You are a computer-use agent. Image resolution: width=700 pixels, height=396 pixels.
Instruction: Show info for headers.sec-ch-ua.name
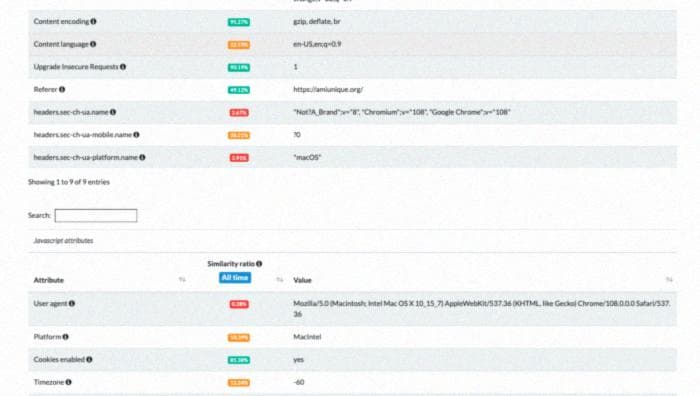(x=113, y=112)
